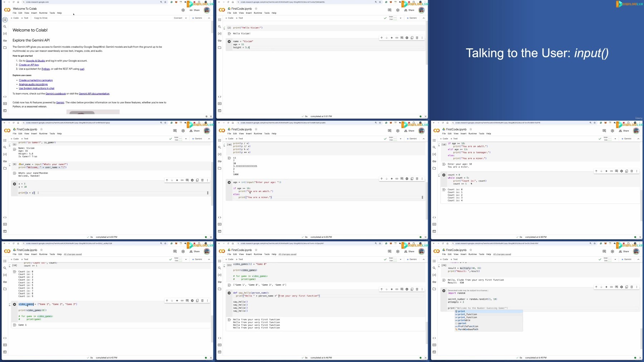The image size is (644, 362).
Task: Add comment on the Enter your age cell
Action: tap(402, 179)
